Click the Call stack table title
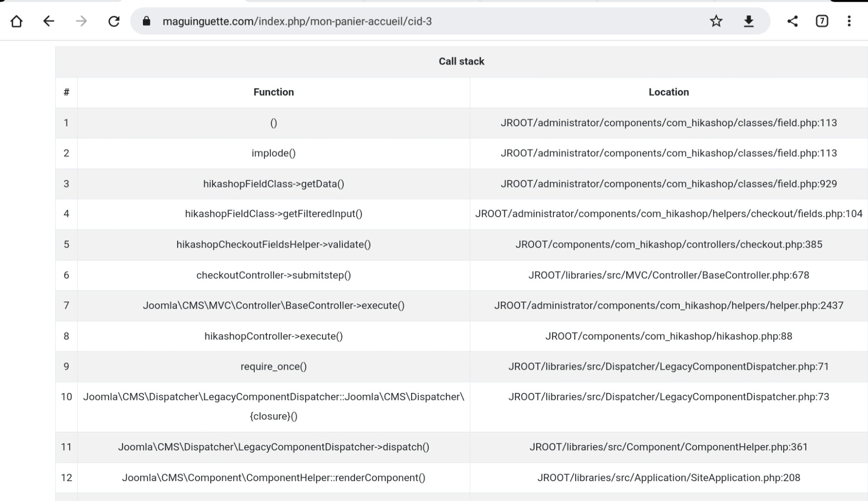 pos(461,61)
